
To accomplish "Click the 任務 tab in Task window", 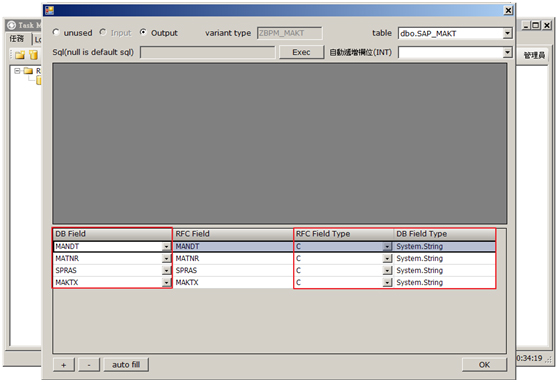I will pyautogui.click(x=17, y=38).
